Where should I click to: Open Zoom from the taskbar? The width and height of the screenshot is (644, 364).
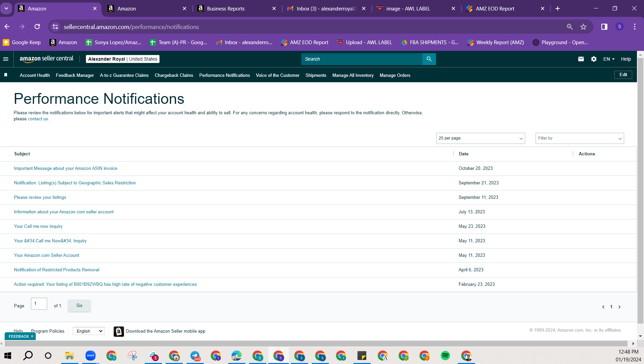click(91, 356)
